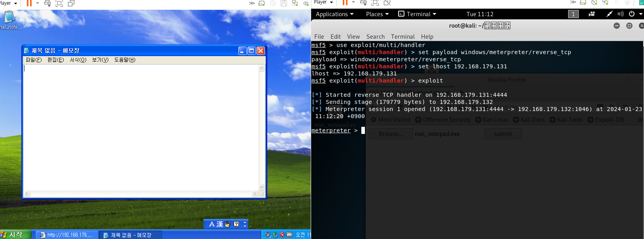The image size is (644, 239).
Task: Open the power options arrow beside the Kali VM pause button
Action: [x=353, y=2]
